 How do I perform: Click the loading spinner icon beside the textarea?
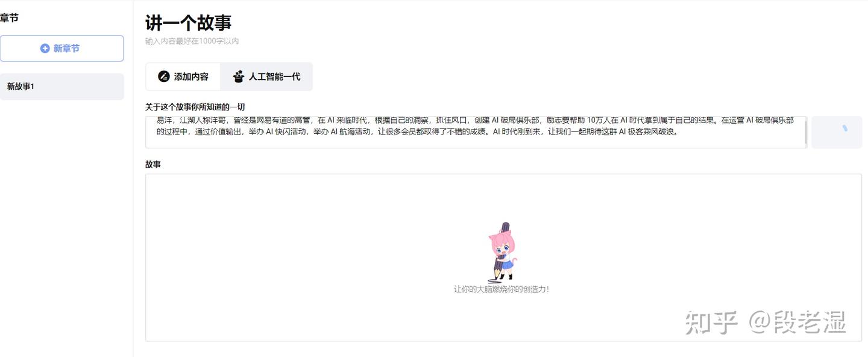click(x=844, y=128)
